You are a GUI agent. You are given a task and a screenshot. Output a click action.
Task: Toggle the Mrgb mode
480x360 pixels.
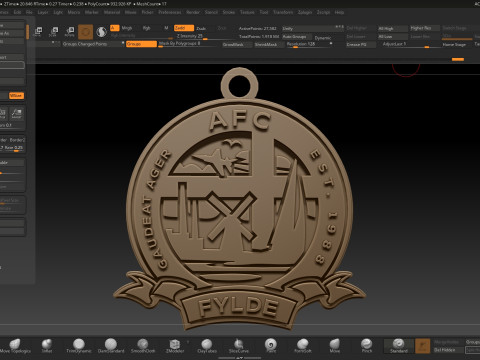pos(127,28)
